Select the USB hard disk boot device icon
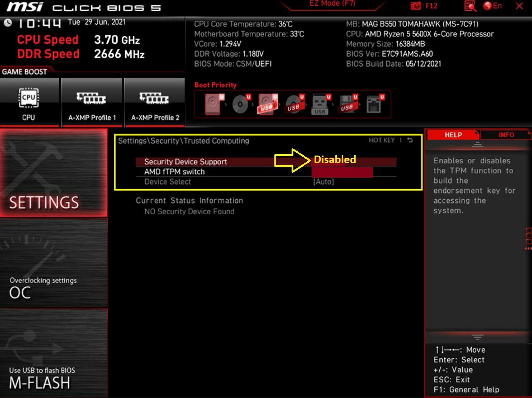Viewport: 532px width, 398px height. click(x=268, y=104)
